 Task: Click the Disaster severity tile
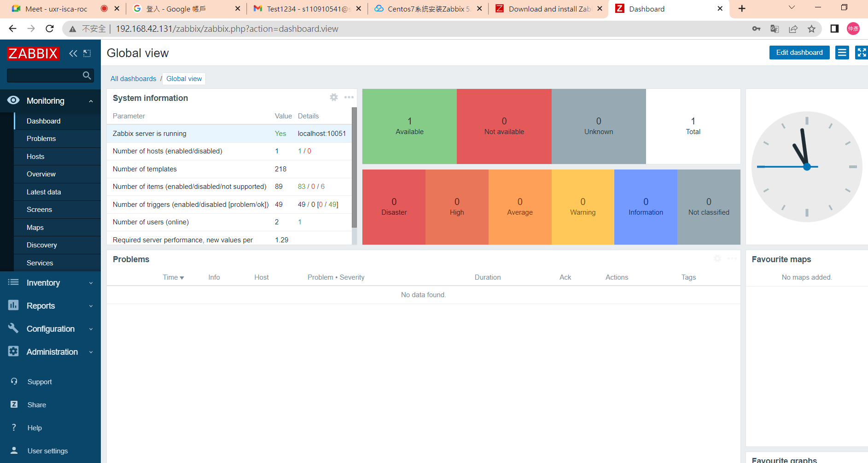[394, 207]
